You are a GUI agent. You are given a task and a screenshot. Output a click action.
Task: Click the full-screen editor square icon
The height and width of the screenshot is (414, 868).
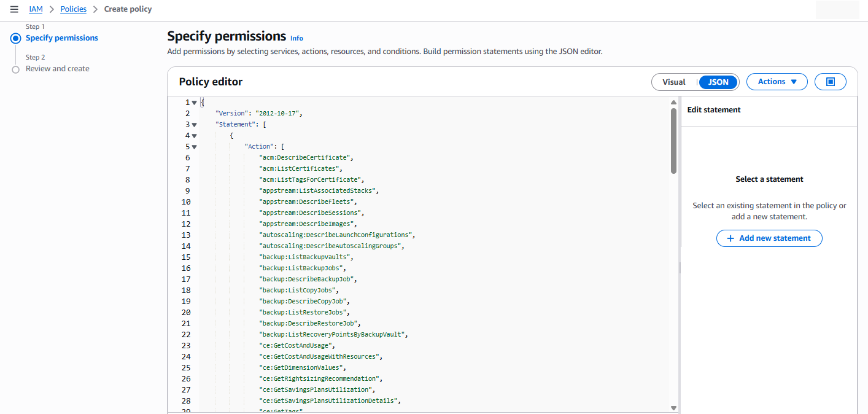(x=830, y=82)
